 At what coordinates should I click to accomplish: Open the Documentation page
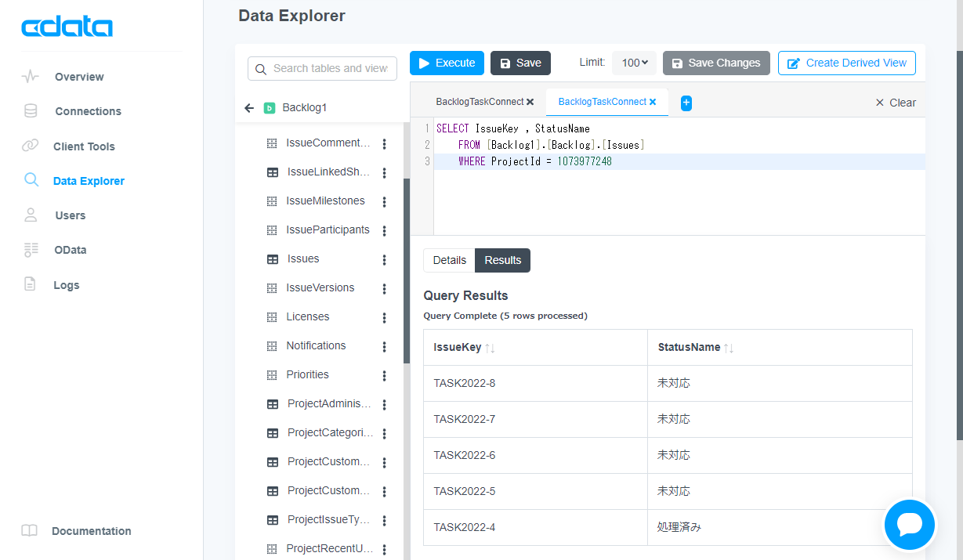point(92,531)
